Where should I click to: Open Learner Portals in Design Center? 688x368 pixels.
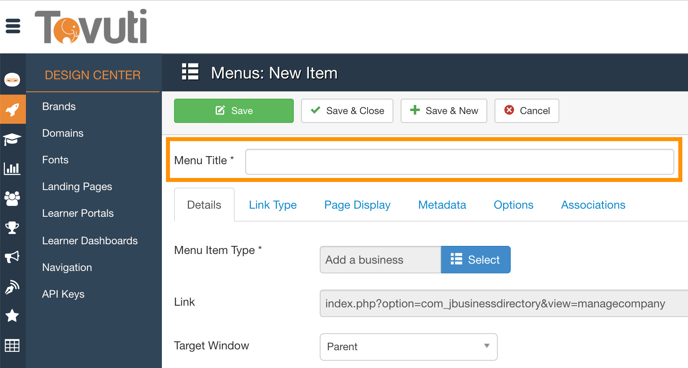pos(78,214)
